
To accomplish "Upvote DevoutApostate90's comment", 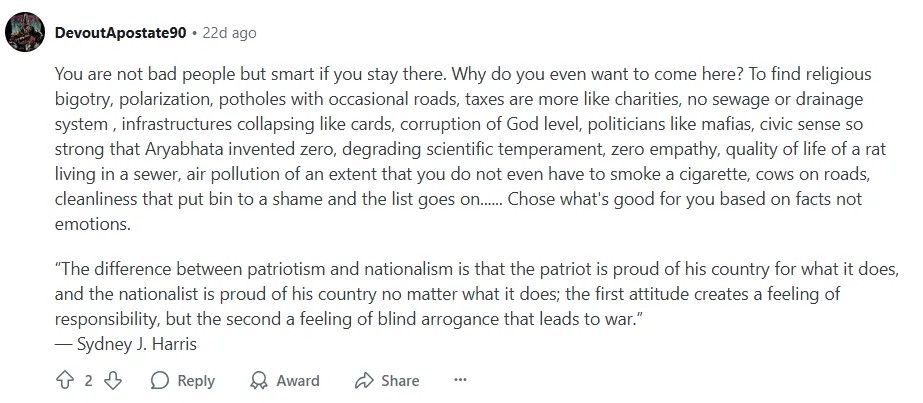I will click(67, 380).
